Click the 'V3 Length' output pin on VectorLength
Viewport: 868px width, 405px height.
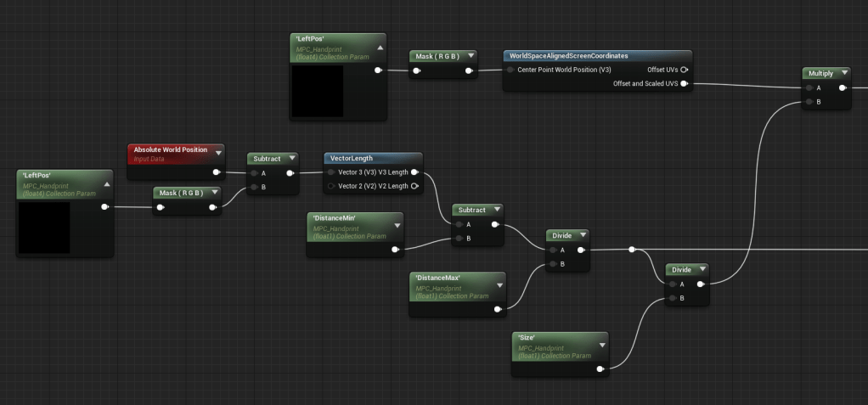click(414, 172)
